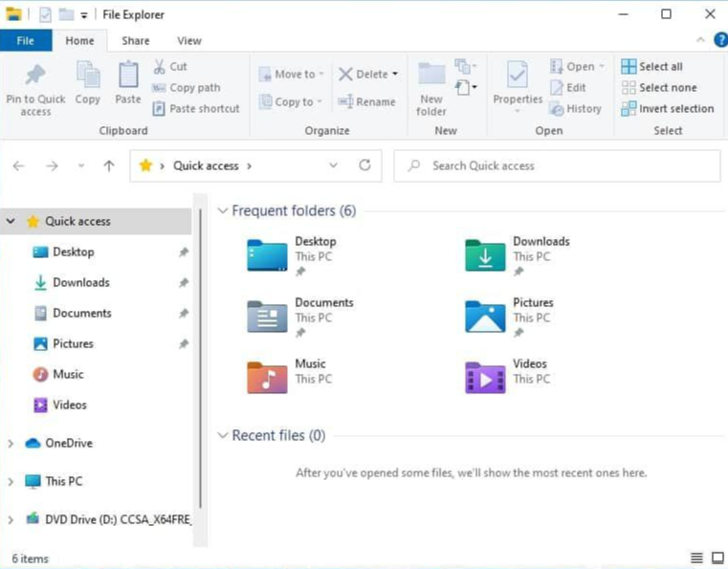Open the View ribbon tab
This screenshot has height=569, width=728.
point(188,41)
